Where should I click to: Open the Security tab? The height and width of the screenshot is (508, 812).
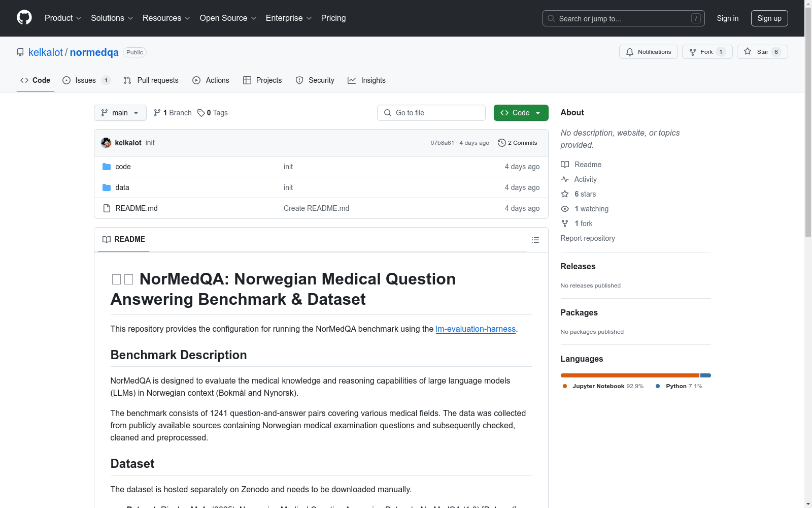point(315,80)
